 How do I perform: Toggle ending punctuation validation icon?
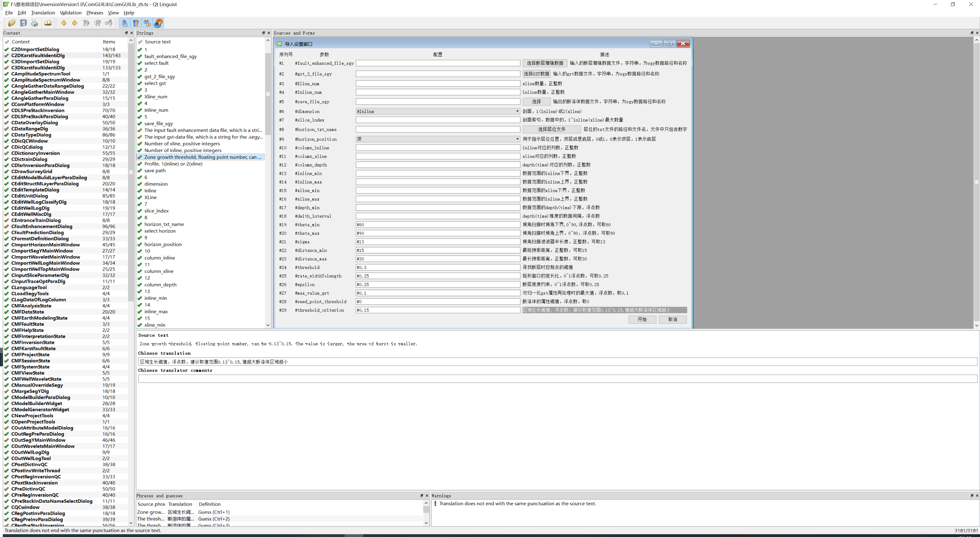coord(136,23)
